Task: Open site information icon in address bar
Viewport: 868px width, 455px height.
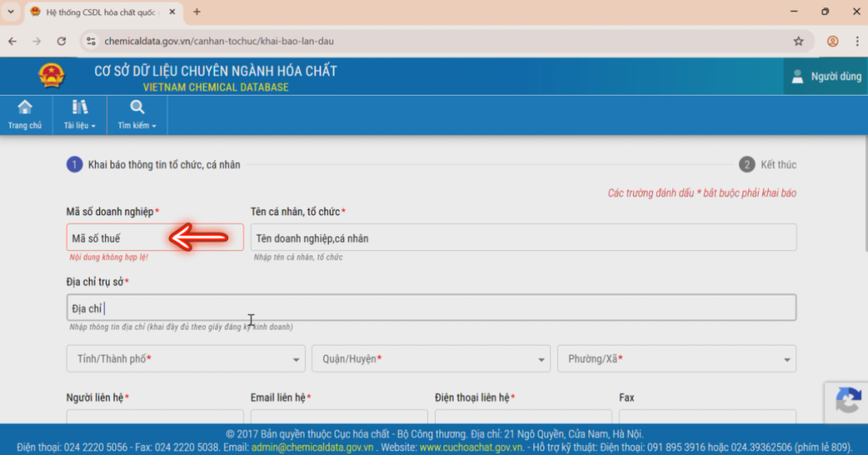Action: click(x=92, y=41)
